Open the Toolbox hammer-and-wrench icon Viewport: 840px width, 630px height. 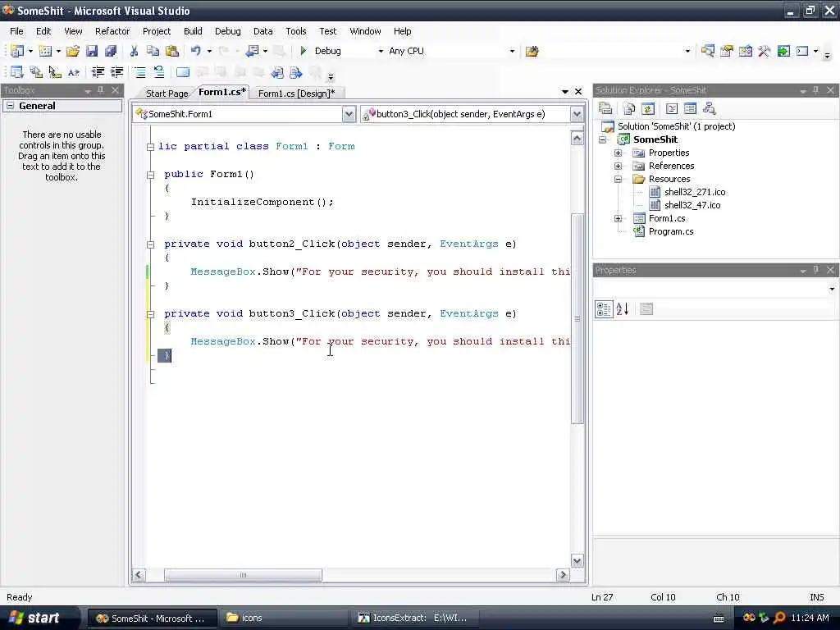click(x=764, y=51)
